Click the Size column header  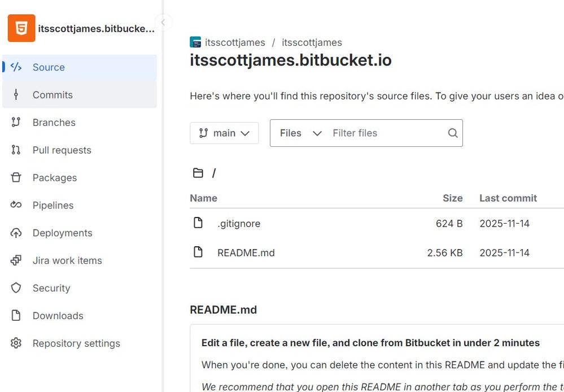click(452, 198)
